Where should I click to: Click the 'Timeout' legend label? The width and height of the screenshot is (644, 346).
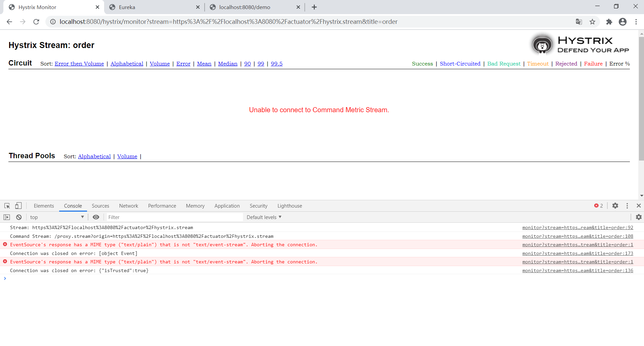tap(538, 64)
